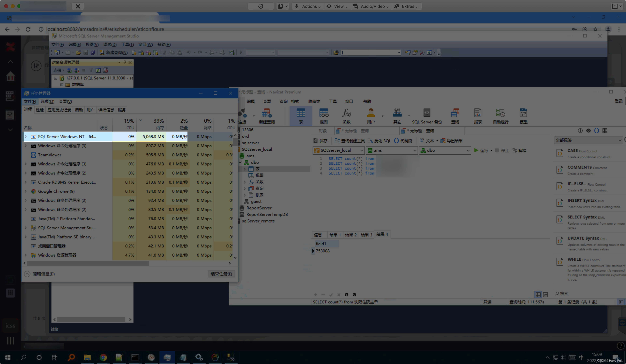Click Task Manager horizontal scrollbar
Screen dimensions: 626x364
pos(88,263)
